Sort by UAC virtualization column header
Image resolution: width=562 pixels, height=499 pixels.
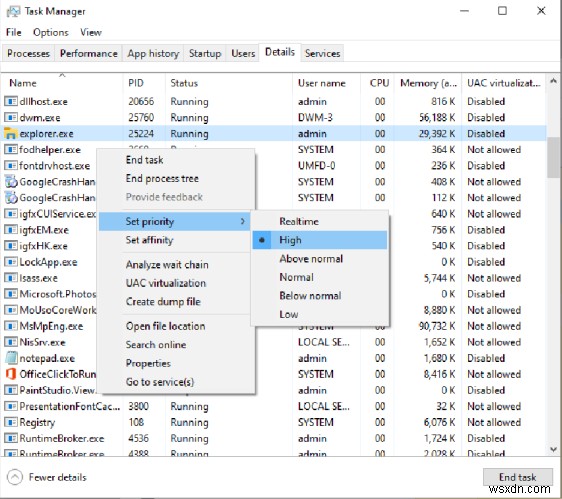point(504,83)
